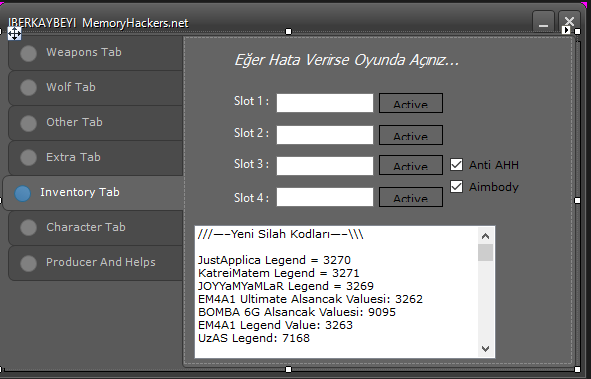Click the 'Eğer Hata Verirse Oyunda Açınız...' label
The image size is (591, 379).
(x=347, y=60)
